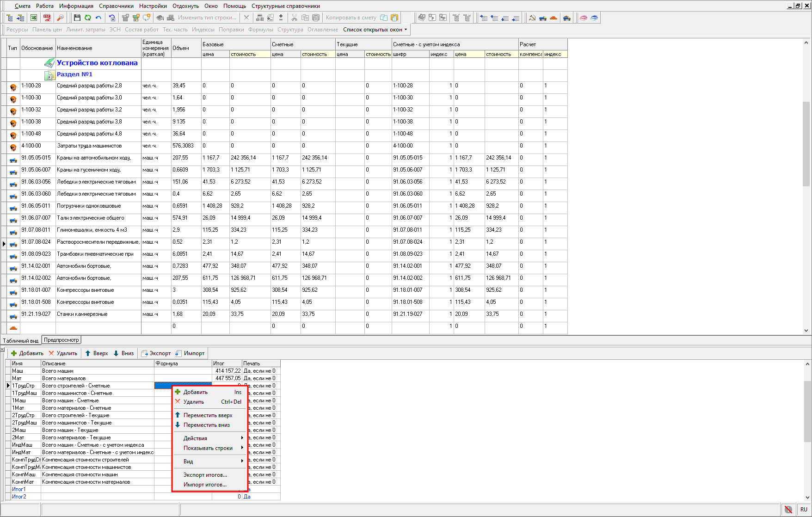Save using the floppy disk icon
Screen dimensions: 812x517
(x=77, y=18)
